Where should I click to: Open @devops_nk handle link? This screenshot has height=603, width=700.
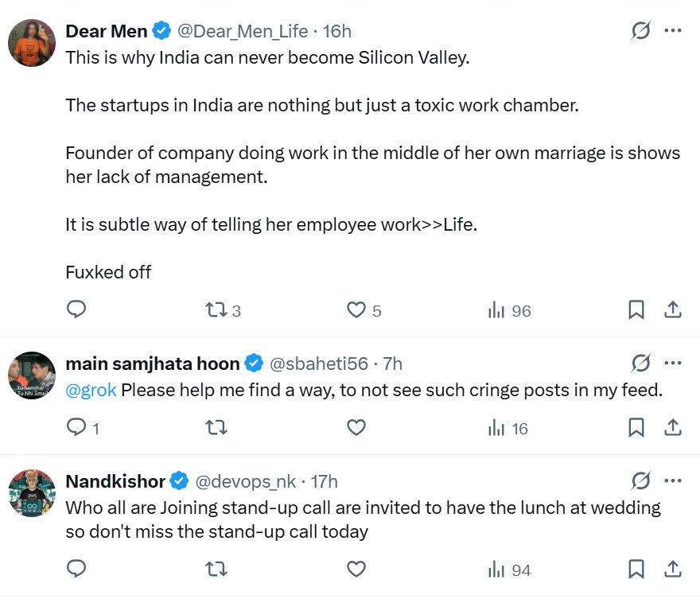246,481
